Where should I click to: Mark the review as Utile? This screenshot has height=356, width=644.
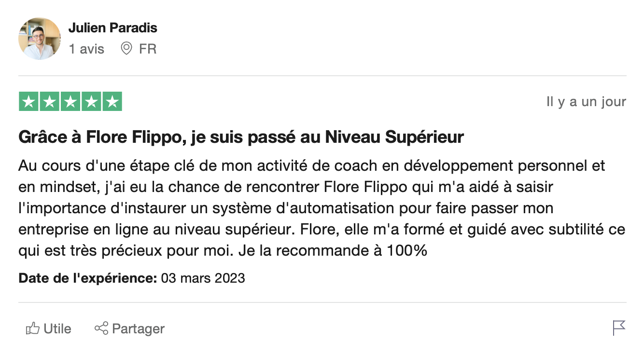pyautogui.click(x=57, y=329)
